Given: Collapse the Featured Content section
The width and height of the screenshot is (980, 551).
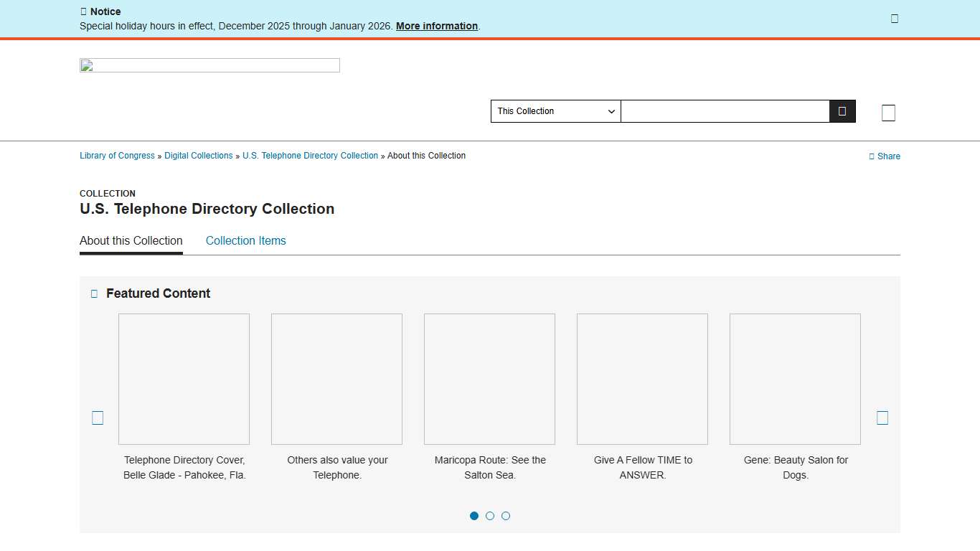Looking at the screenshot, I should [x=93, y=293].
